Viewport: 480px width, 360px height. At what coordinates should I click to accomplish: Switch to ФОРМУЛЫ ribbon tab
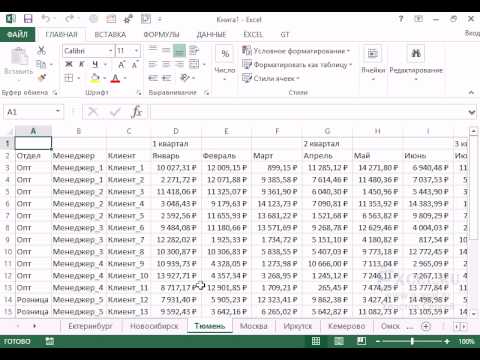161,35
